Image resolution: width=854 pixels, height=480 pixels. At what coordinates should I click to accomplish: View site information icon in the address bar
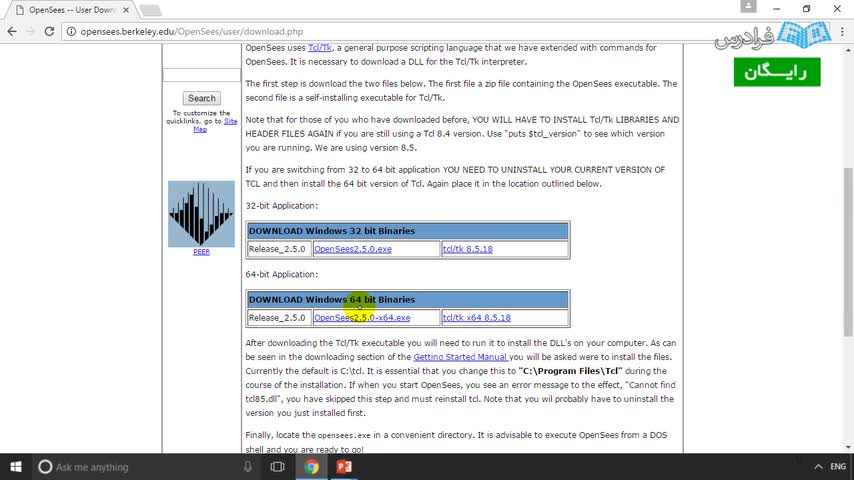click(x=71, y=32)
